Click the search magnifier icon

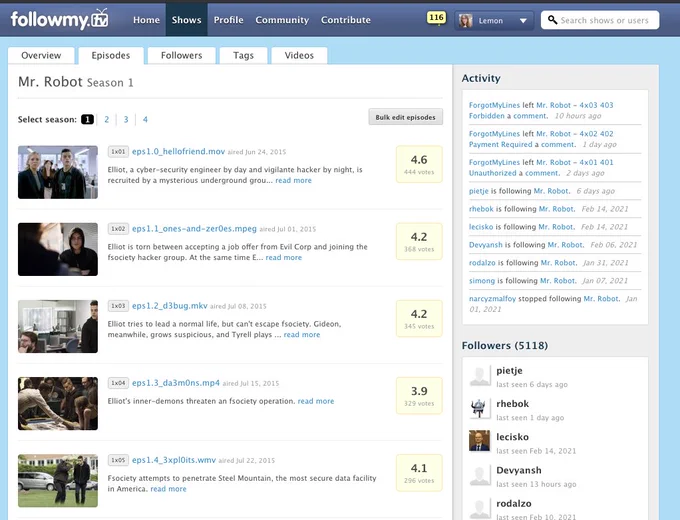(552, 20)
